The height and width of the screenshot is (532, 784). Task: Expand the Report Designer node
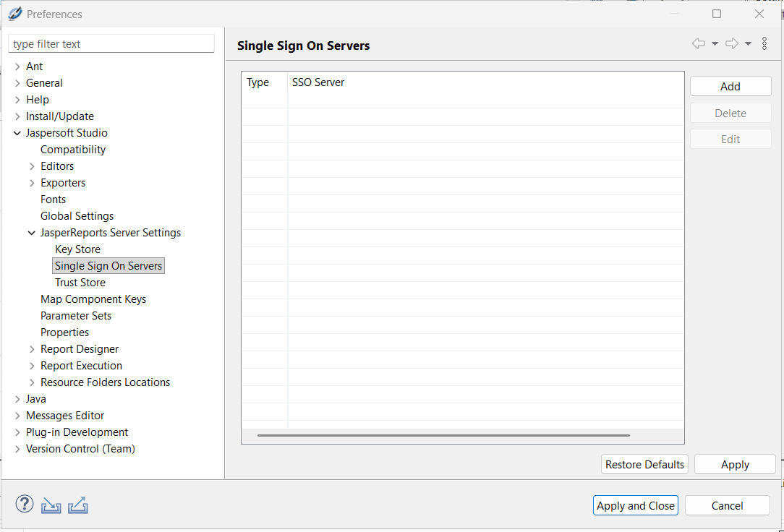(32, 349)
